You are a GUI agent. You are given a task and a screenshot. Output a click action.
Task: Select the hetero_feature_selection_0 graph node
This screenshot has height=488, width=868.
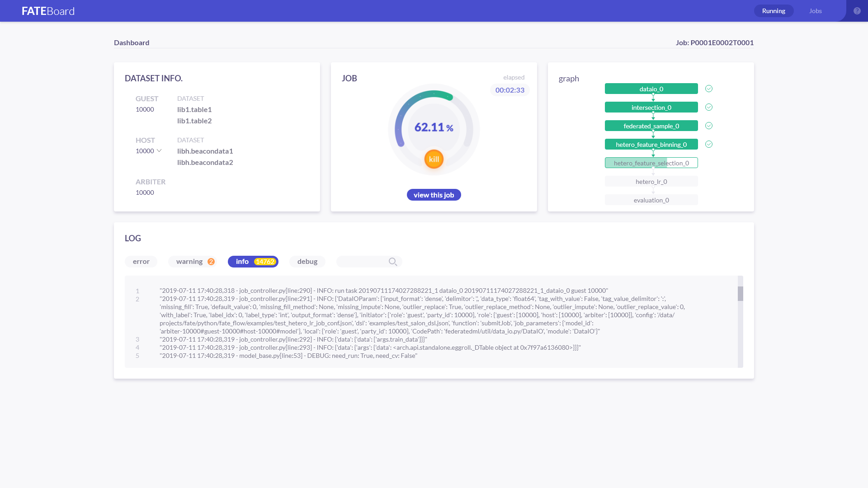coord(651,163)
